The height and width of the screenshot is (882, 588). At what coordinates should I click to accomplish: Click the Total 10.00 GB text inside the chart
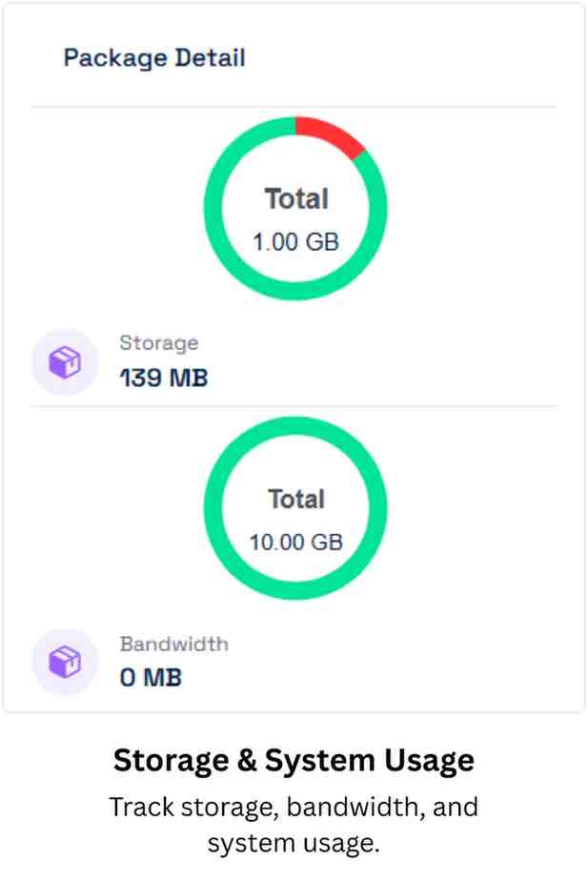tap(294, 521)
